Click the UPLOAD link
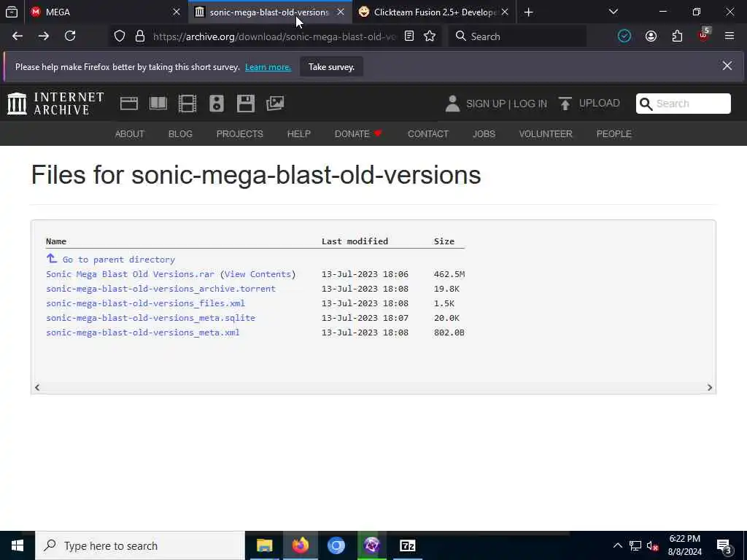Image resolution: width=747 pixels, height=560 pixels. pos(600,104)
